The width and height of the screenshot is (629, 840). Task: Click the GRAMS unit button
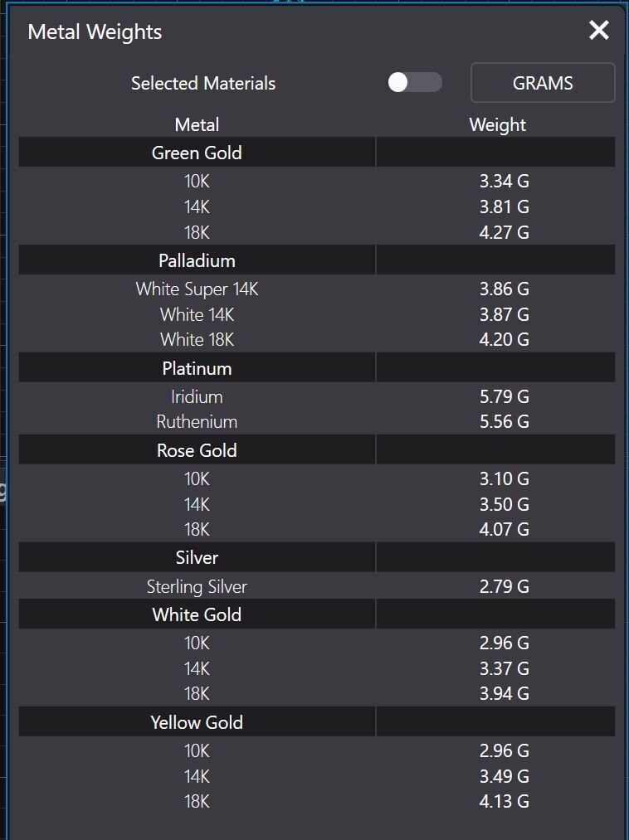(543, 83)
